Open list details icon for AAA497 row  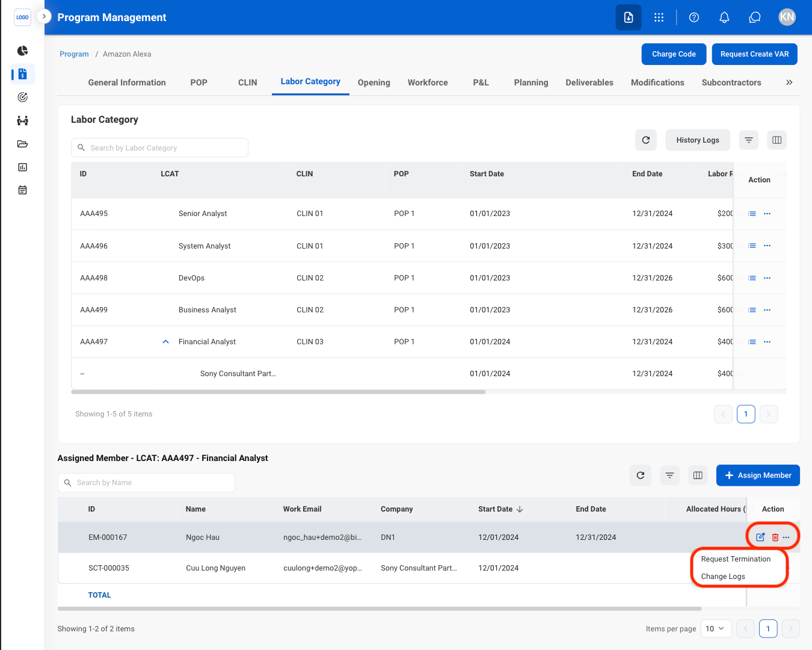tap(752, 342)
